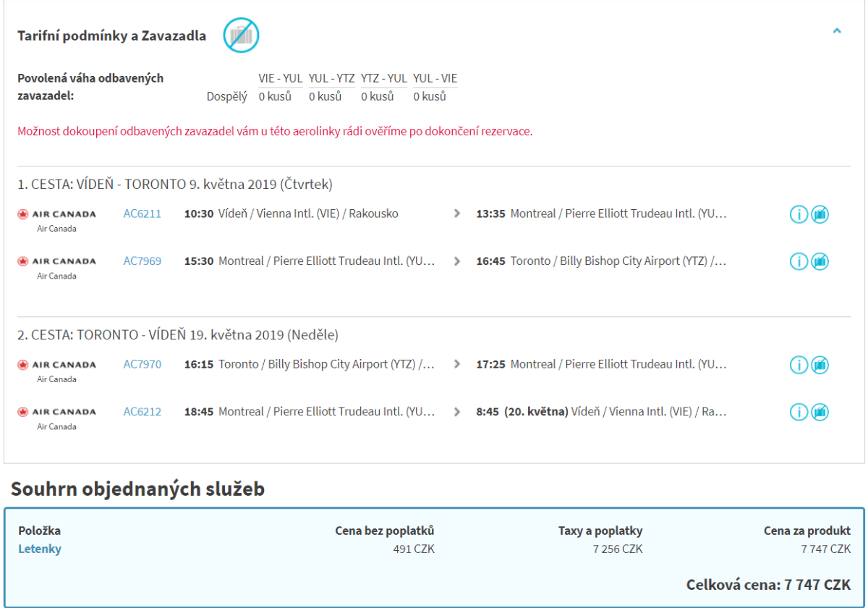This screenshot has width=868, height=608.
Task: Select the YUL - VIE baggage column header
Action: 435,78
